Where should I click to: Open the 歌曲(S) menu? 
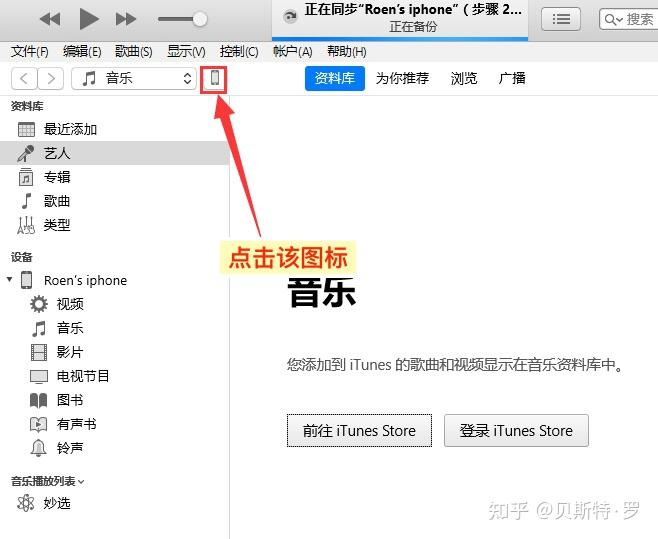[x=134, y=52]
